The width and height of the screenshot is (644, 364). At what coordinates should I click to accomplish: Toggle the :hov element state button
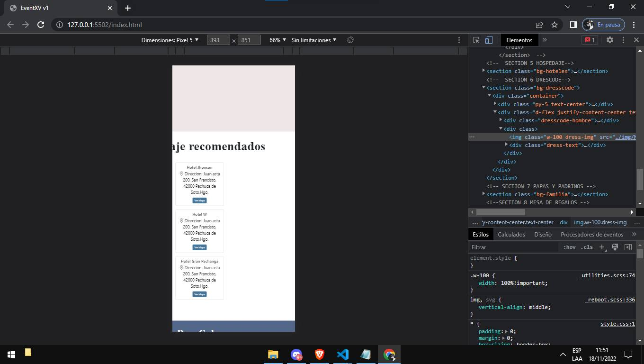(x=570, y=247)
